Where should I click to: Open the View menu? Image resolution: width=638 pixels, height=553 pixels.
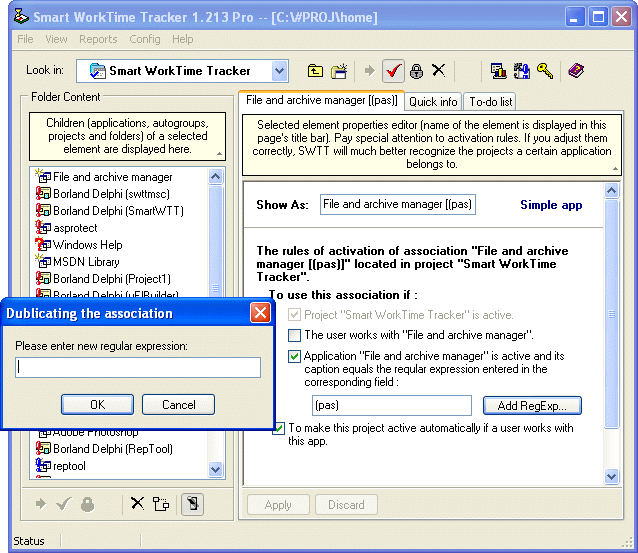[56, 39]
